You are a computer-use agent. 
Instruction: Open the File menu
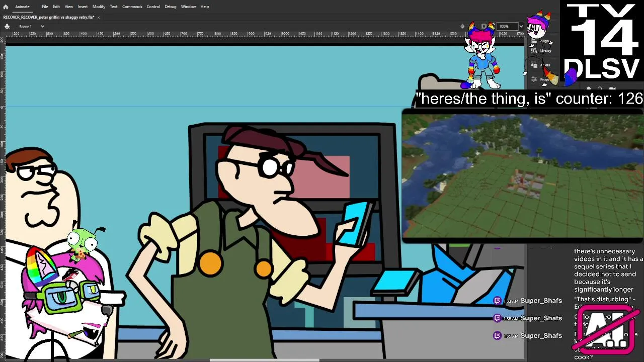(45, 7)
